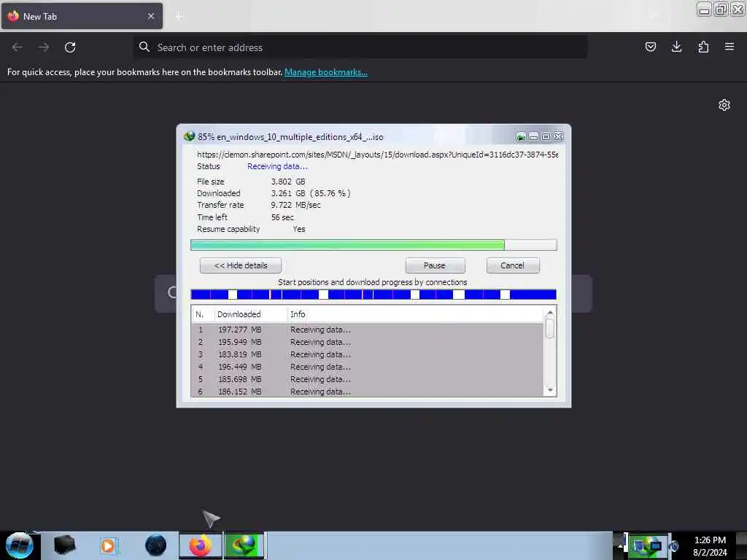747x560 pixels.
Task: Open the Save to Pocket icon
Action: pyautogui.click(x=650, y=47)
